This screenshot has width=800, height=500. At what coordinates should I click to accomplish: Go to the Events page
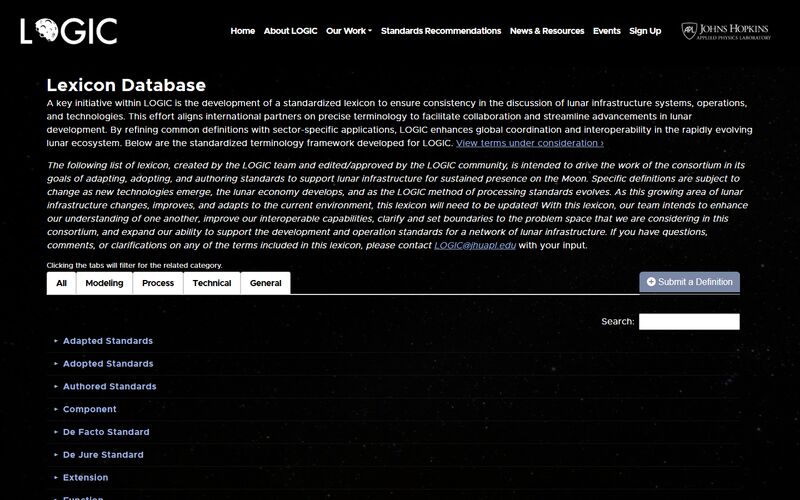click(607, 31)
